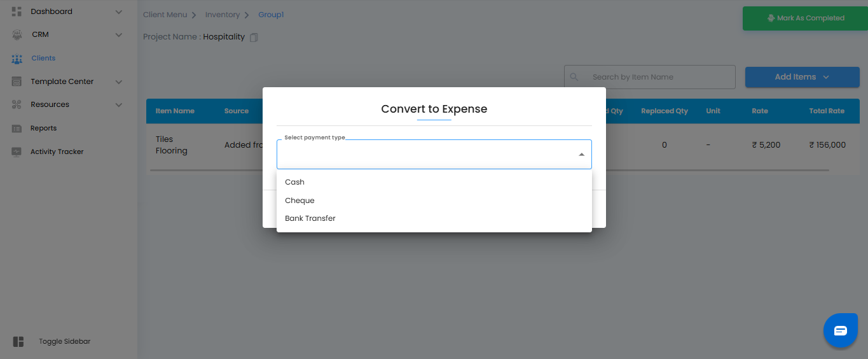Open the chat support bubble
Screen dimensions: 868x359
pos(840,330)
